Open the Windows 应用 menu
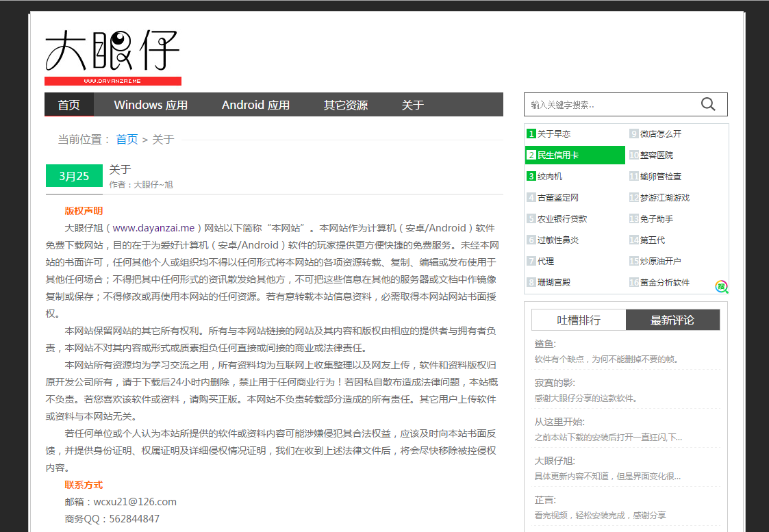Image resolution: width=769 pixels, height=532 pixels. tap(152, 104)
